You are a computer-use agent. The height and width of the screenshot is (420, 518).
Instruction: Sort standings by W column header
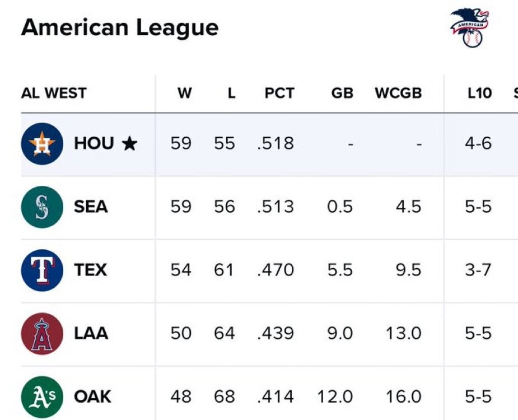(184, 93)
